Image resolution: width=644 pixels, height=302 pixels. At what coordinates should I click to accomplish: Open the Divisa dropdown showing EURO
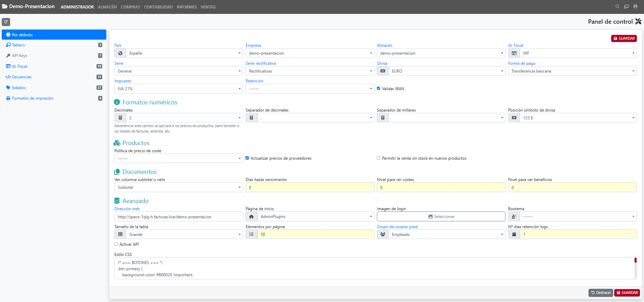446,71
